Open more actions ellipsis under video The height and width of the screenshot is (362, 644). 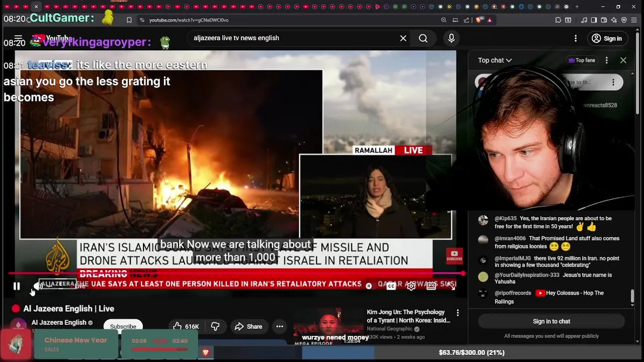[280, 326]
